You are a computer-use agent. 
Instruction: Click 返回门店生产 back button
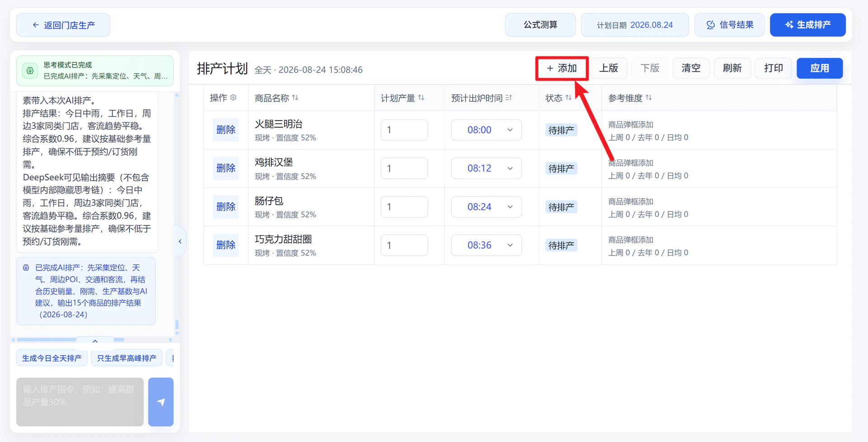(x=63, y=25)
